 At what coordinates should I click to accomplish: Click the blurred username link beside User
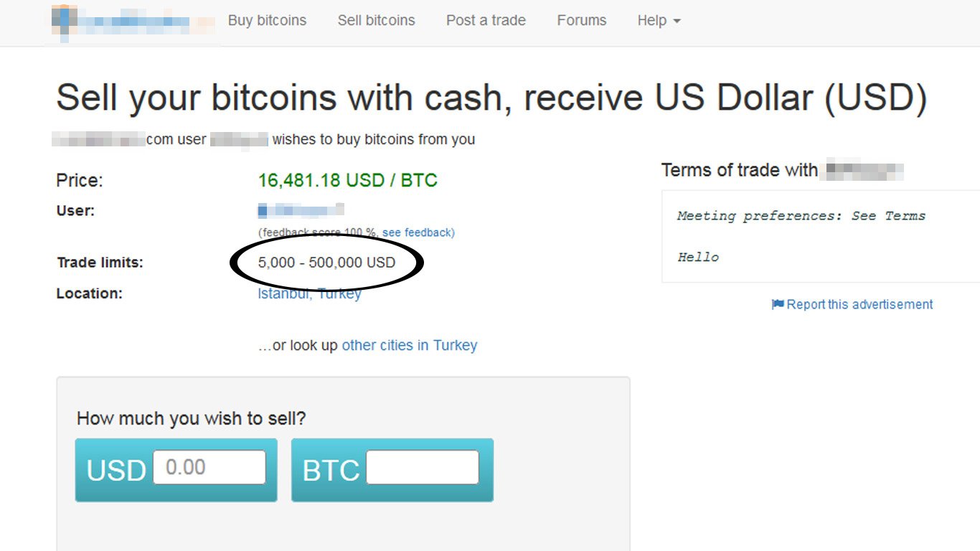(301, 210)
